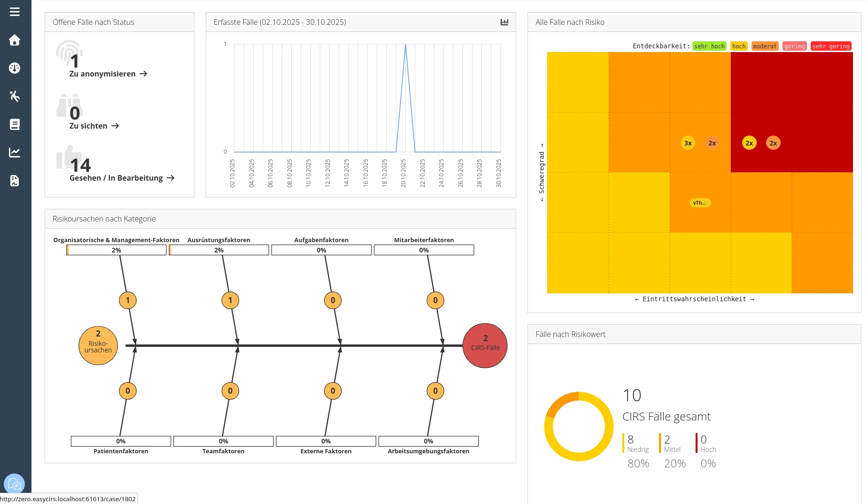This screenshot has height=504, width=868.
Task: Go to the home page via sidebar icon
Action: pyautogui.click(x=15, y=40)
